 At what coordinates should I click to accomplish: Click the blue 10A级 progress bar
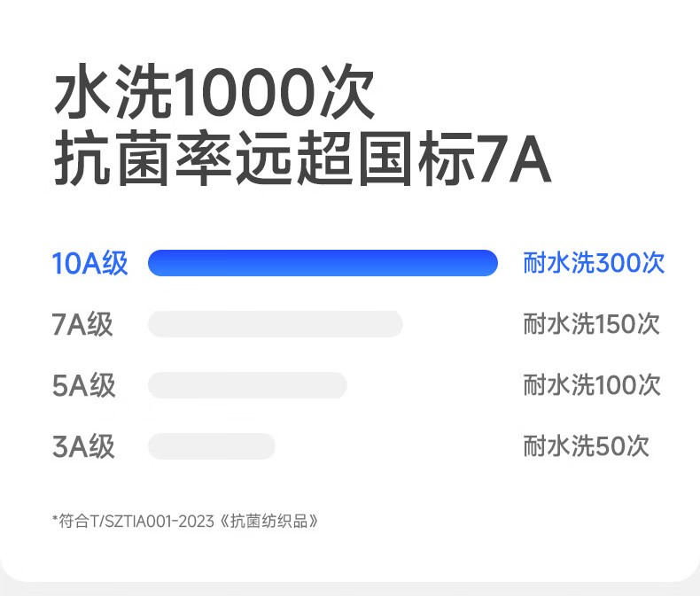323,263
